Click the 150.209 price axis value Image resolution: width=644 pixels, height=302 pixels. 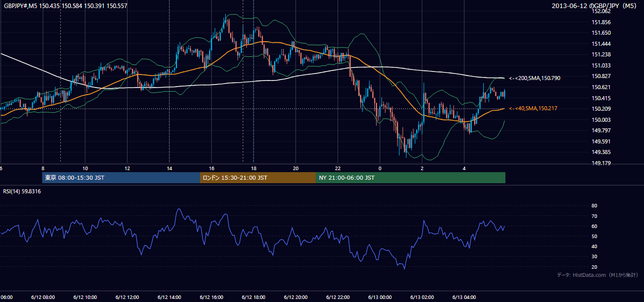click(x=602, y=109)
